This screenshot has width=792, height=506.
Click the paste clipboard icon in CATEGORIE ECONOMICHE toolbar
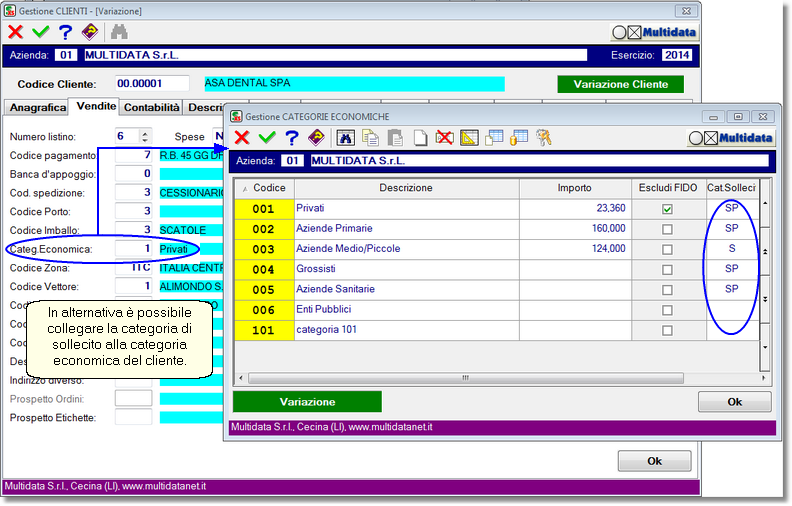395,137
